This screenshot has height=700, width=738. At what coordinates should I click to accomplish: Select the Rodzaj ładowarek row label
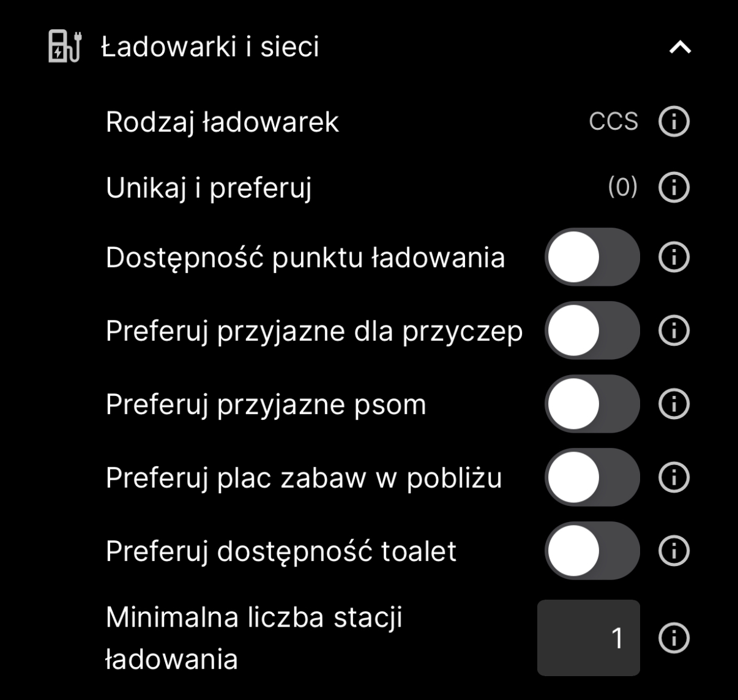222,122
